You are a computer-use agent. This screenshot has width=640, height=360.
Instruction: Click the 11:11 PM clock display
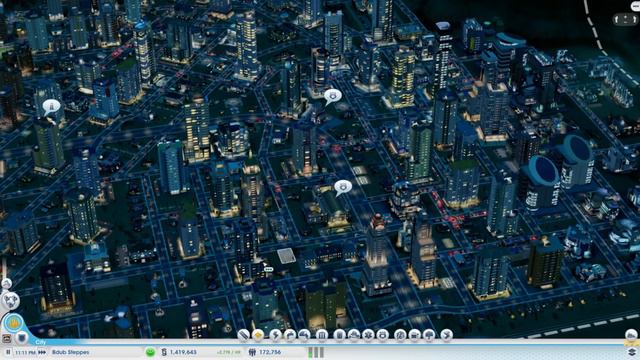pyautogui.click(x=25, y=352)
